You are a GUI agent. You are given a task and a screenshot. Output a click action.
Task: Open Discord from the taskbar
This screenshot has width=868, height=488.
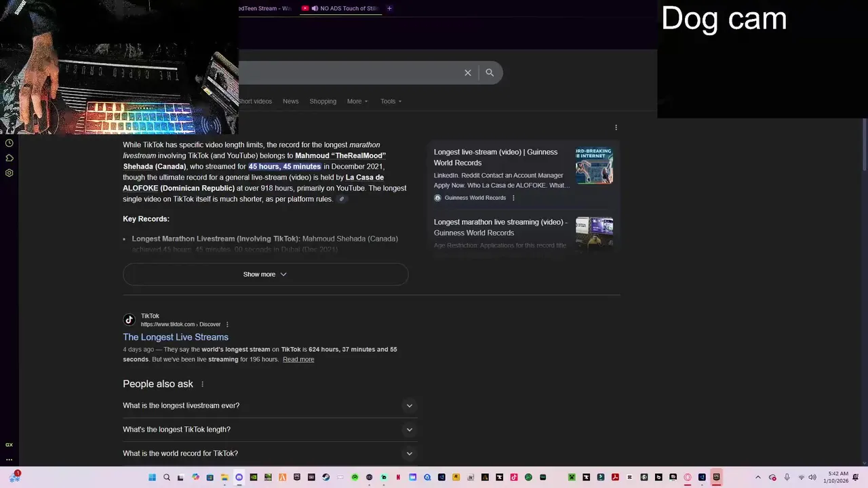click(x=239, y=477)
